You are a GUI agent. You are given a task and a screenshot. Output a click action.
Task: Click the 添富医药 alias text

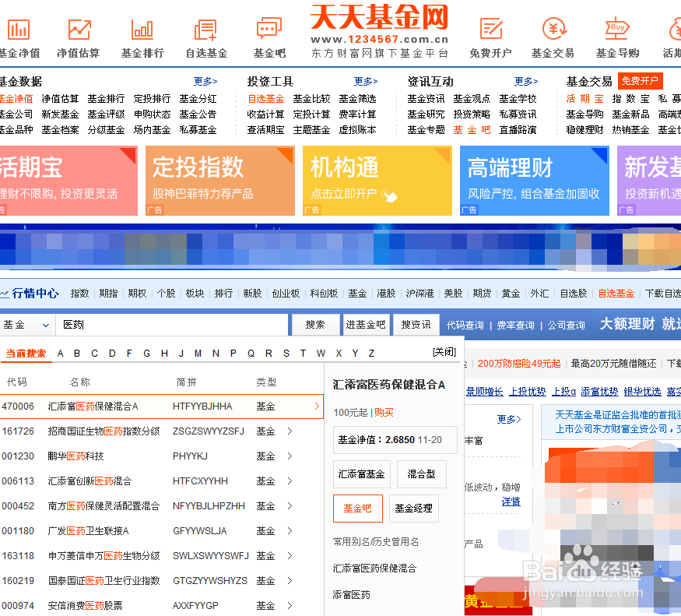click(351, 595)
